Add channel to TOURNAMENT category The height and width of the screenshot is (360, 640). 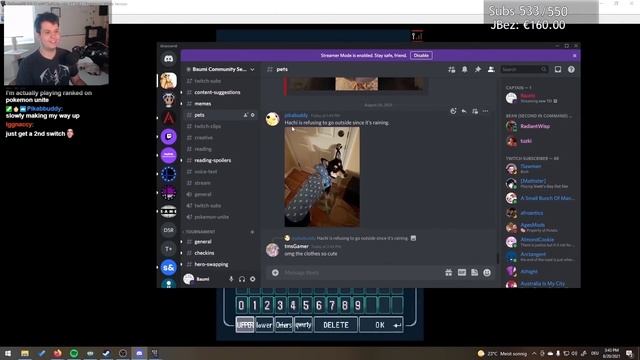(x=252, y=232)
